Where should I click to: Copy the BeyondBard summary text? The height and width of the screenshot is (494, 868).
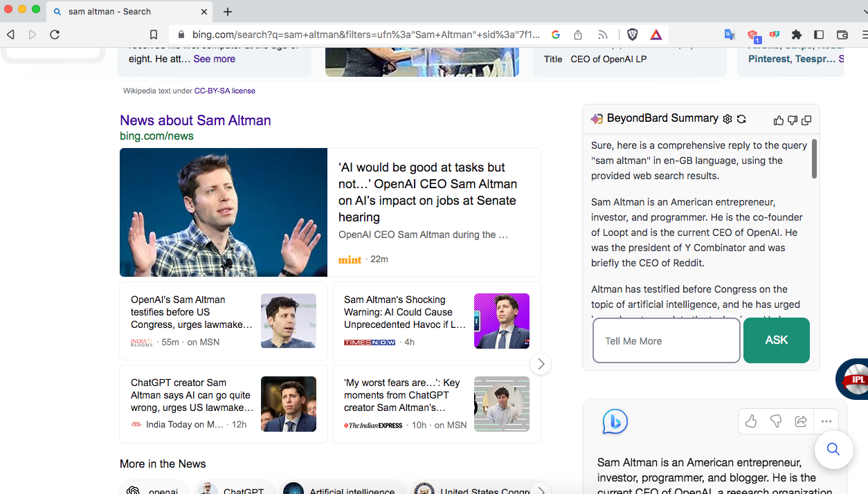[806, 120]
